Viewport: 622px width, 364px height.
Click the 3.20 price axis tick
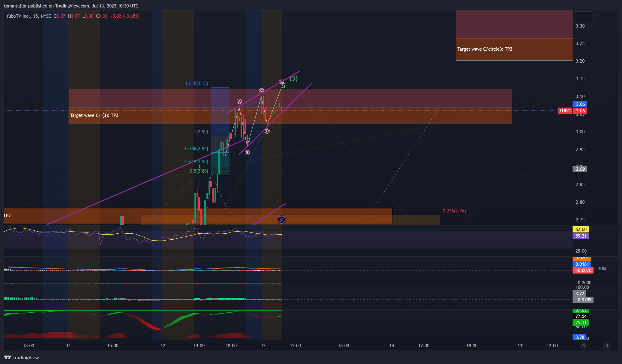[580, 61]
